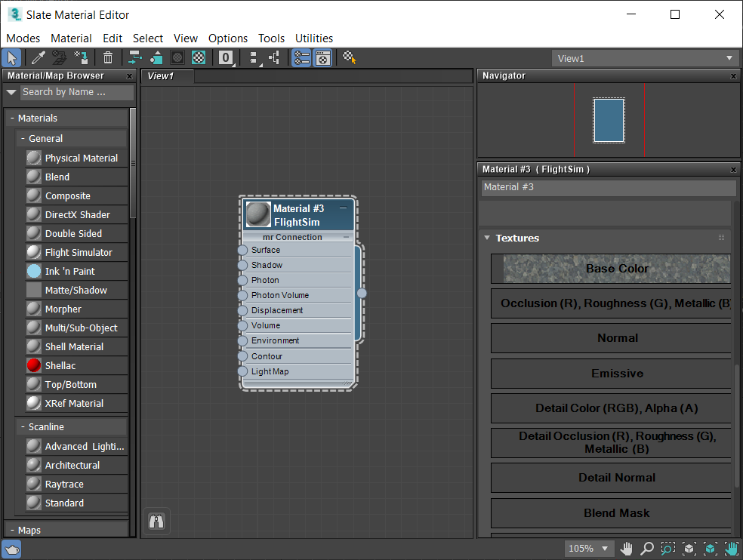Click Hide Unused Nodeslots icon
Screen dimensions: 743x560
pyautogui.click(x=156, y=58)
